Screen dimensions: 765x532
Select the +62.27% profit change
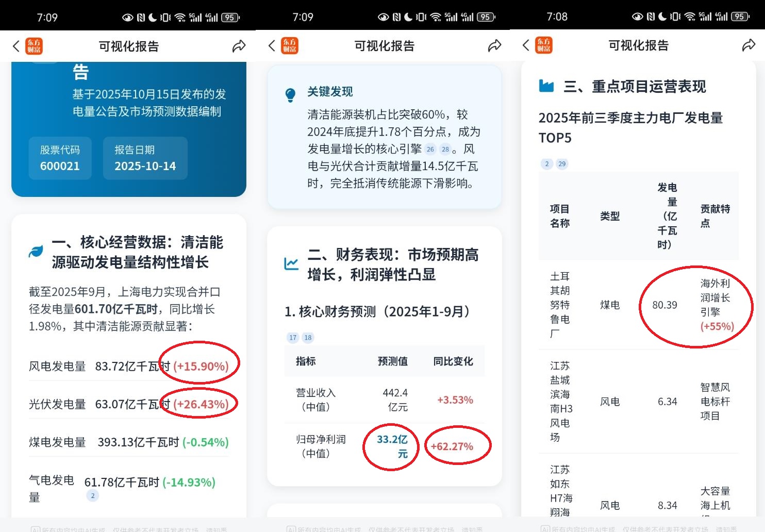[x=452, y=446]
